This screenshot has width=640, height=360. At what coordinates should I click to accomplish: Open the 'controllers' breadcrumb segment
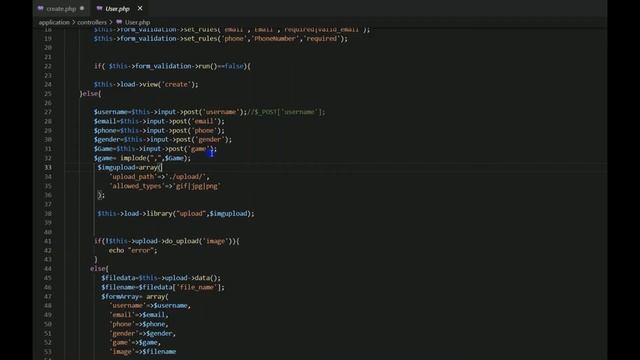coord(92,22)
